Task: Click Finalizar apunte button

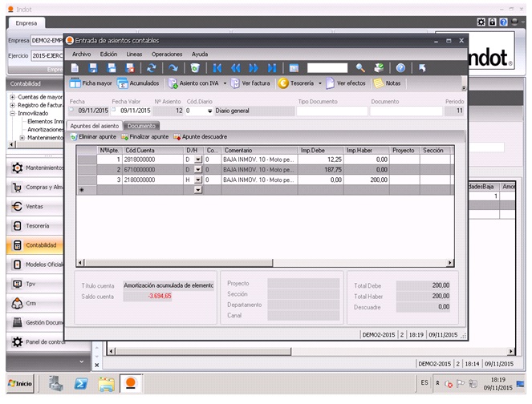Action: point(146,137)
